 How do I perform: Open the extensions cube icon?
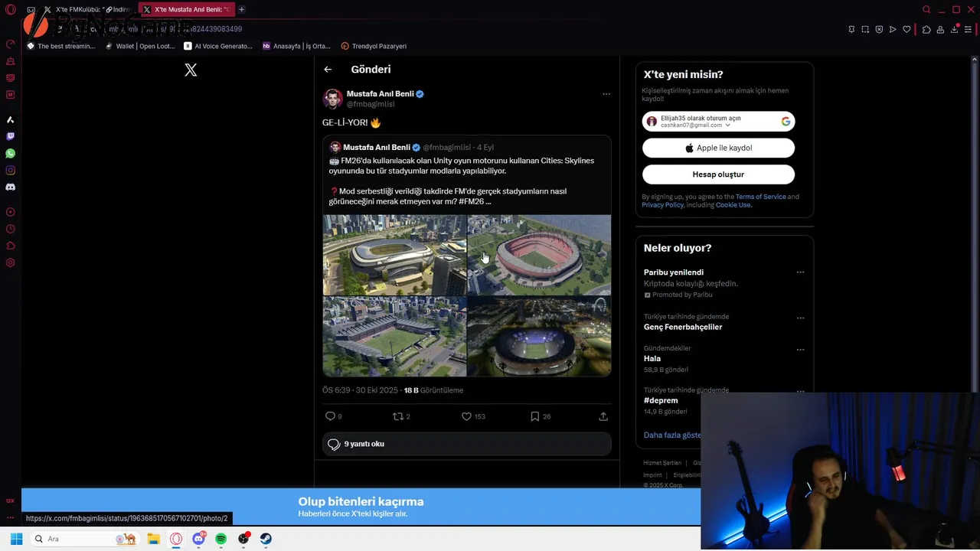pyautogui.click(x=926, y=29)
